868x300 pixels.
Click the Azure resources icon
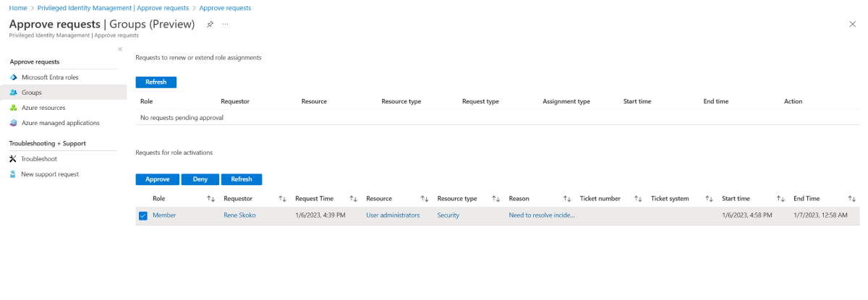(13, 108)
